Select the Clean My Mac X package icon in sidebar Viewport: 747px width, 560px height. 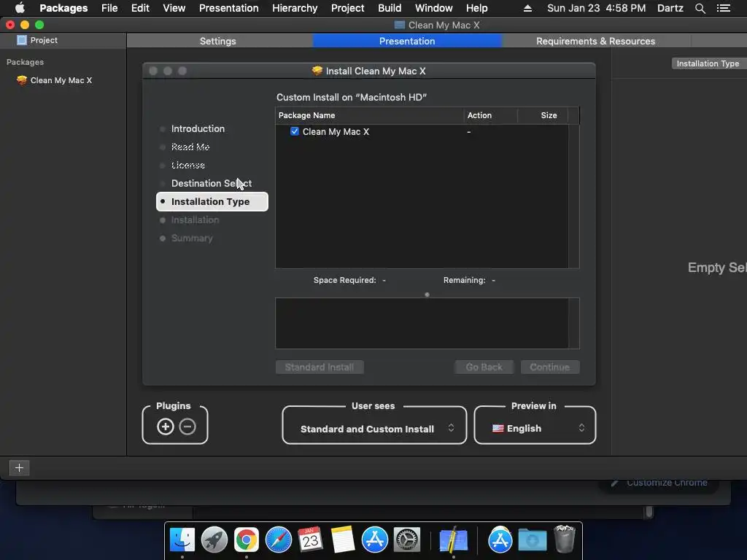click(21, 80)
